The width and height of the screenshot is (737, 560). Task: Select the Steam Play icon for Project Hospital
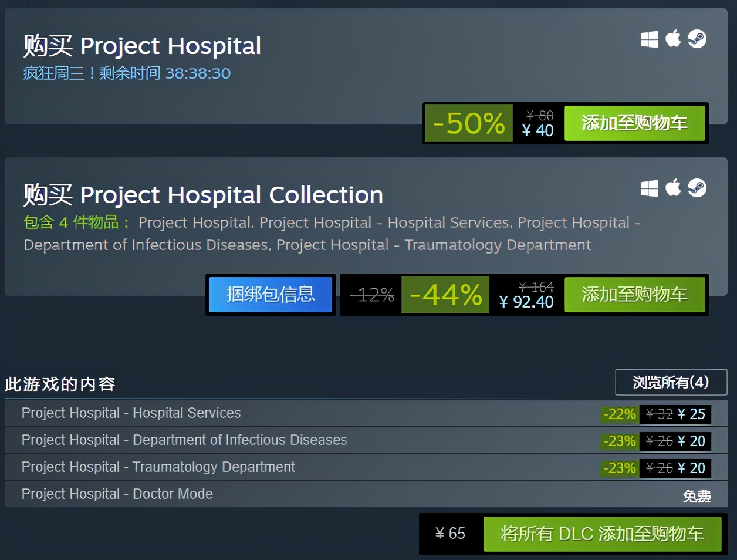(x=698, y=38)
